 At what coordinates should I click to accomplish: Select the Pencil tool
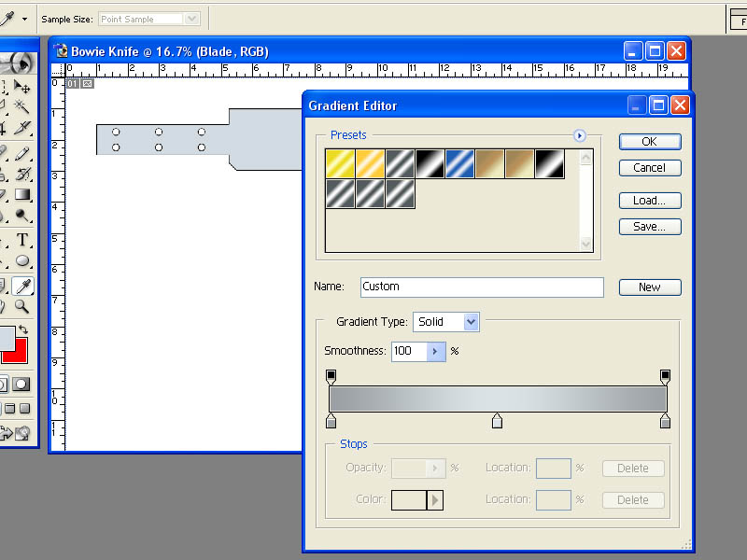pos(21,153)
